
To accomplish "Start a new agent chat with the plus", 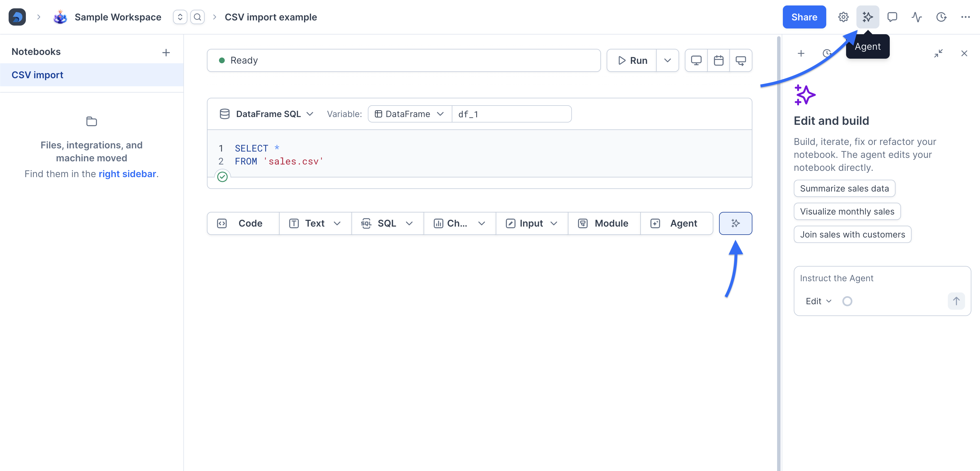I will (801, 53).
